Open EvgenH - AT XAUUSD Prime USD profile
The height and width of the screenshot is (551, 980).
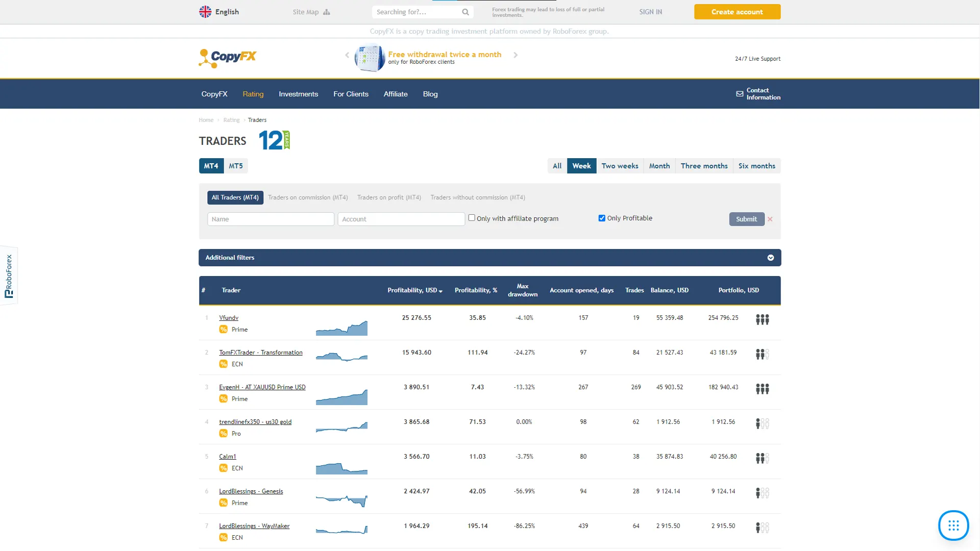coord(262,387)
